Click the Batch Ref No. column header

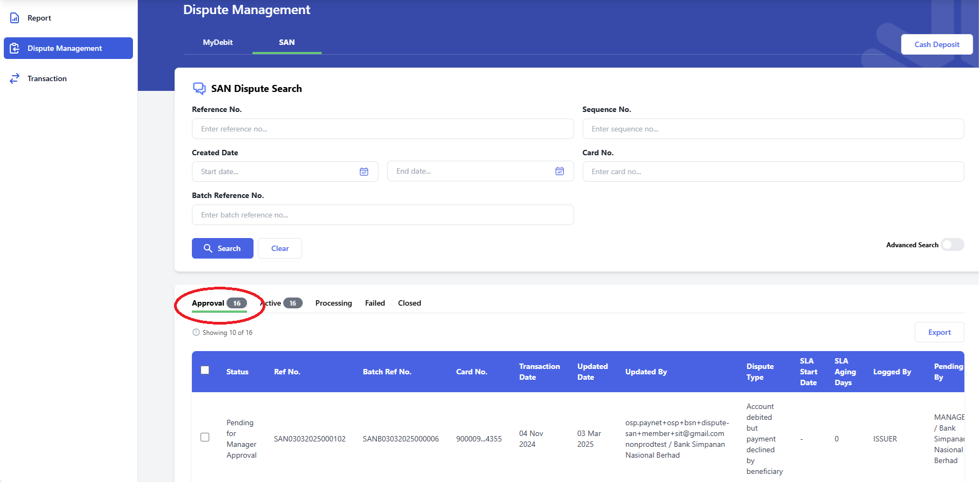[387, 372]
